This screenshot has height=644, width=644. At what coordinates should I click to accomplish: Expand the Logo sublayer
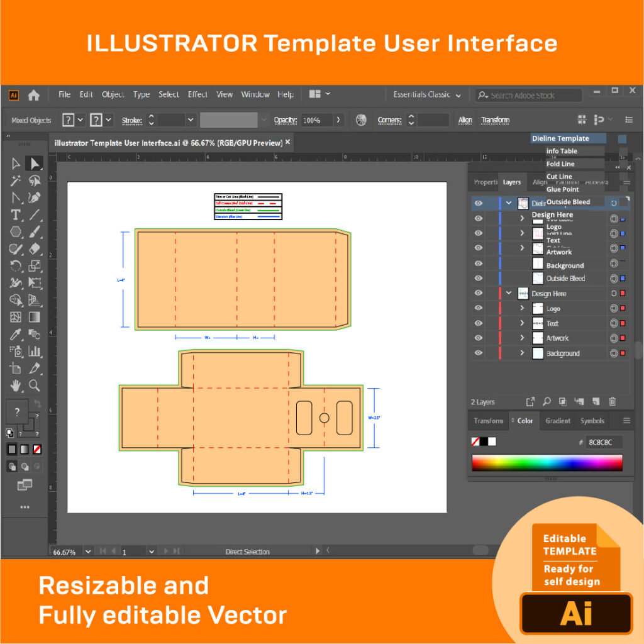pos(521,308)
